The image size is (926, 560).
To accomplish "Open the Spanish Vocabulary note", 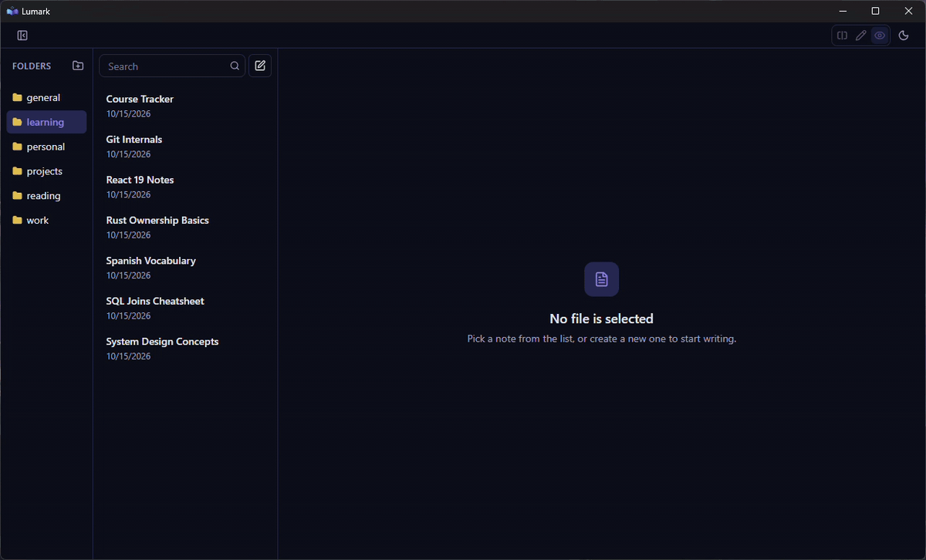I will click(x=185, y=268).
